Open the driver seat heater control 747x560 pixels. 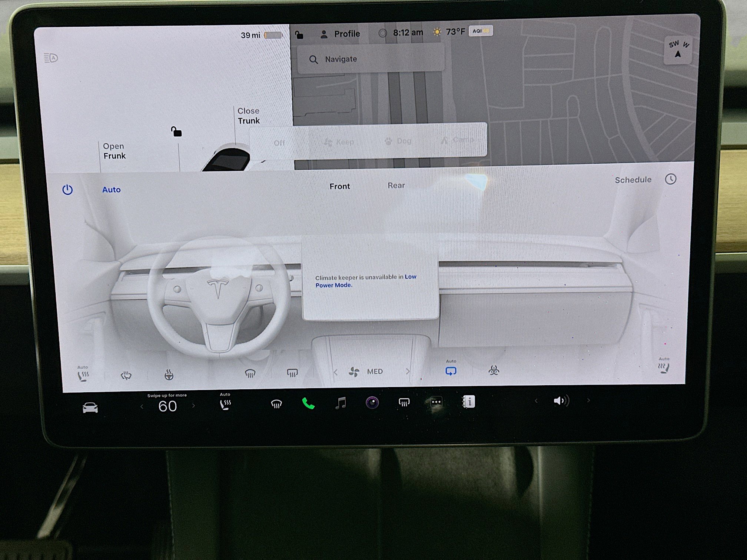(83, 374)
